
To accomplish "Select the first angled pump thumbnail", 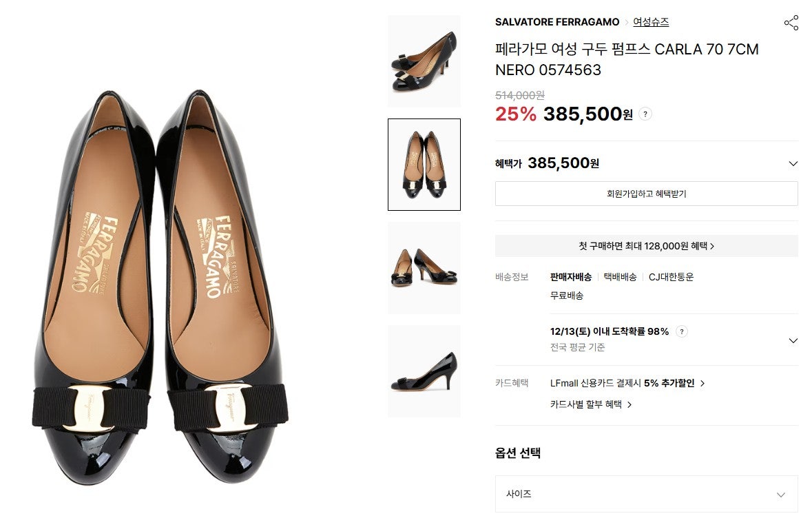I will coord(424,61).
